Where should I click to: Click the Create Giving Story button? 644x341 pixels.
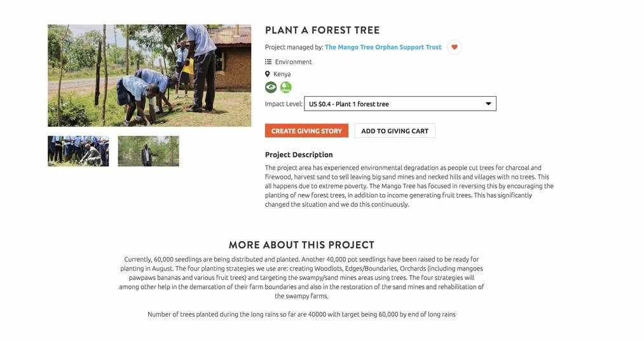tap(306, 130)
